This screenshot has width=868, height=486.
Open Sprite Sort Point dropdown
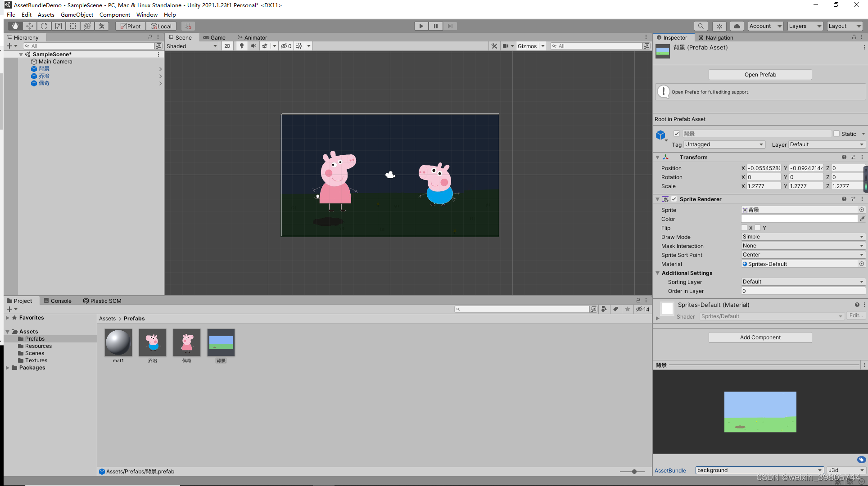(803, 255)
